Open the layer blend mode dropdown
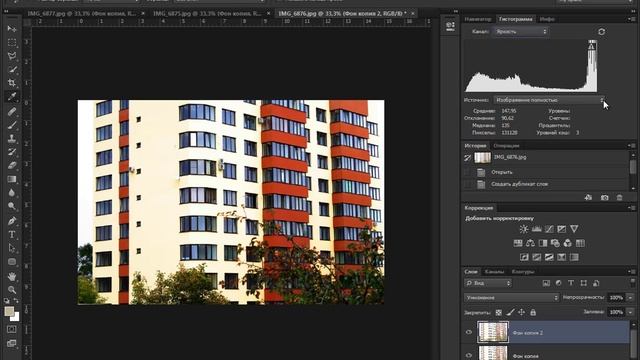This screenshot has height=360, width=640. 511,298
